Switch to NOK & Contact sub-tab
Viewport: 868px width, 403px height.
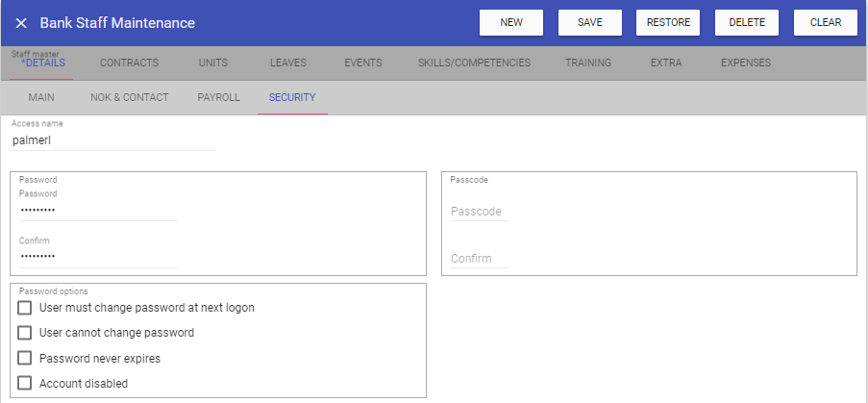(129, 98)
